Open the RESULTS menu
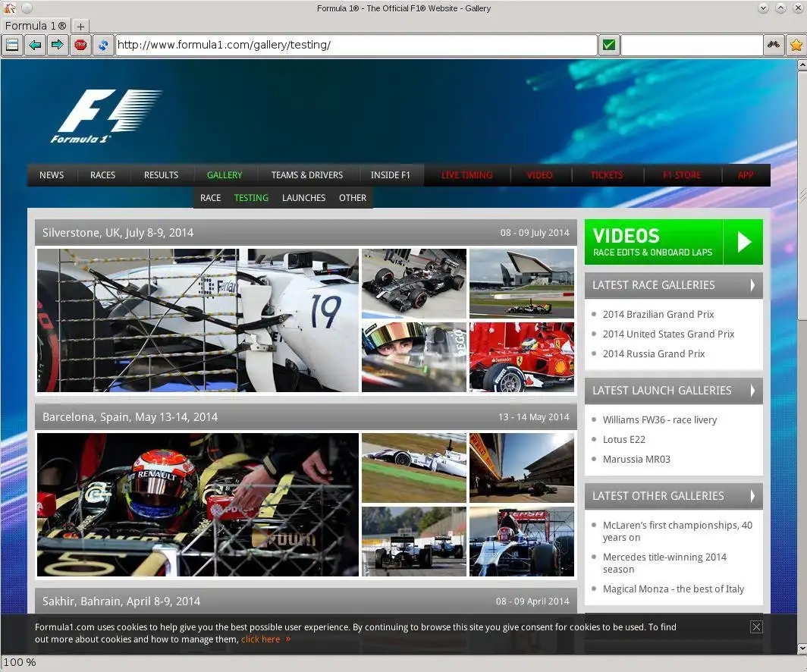The height and width of the screenshot is (672, 807). click(161, 175)
